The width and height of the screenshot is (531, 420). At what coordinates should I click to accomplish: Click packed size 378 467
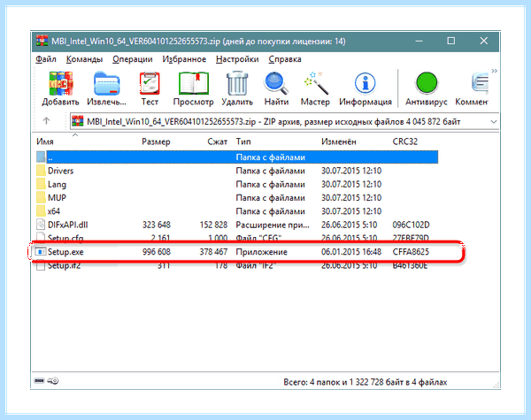(213, 252)
